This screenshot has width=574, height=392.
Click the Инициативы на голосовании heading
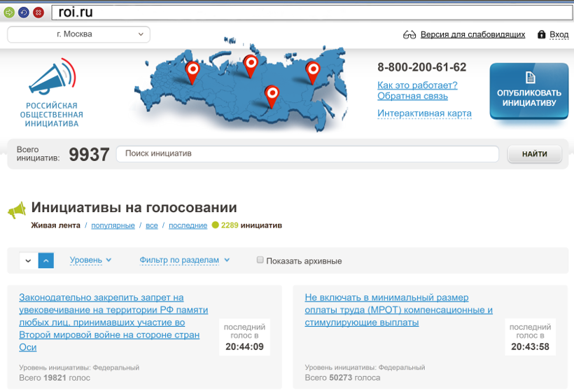(x=134, y=207)
